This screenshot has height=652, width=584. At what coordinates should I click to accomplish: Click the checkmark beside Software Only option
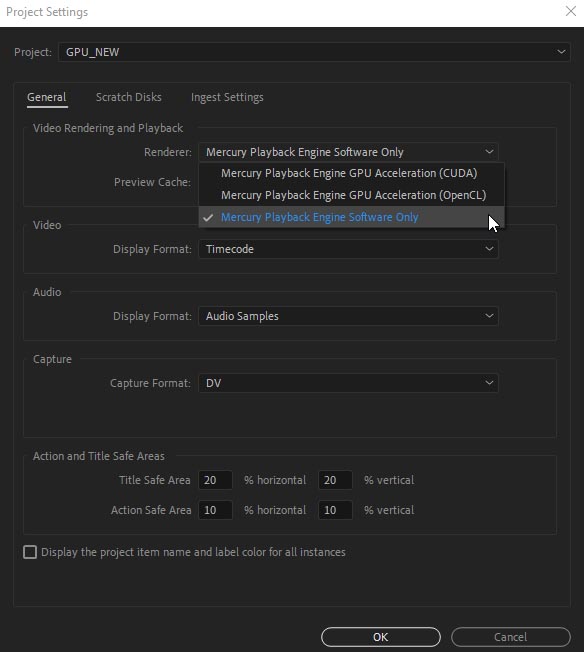point(208,217)
